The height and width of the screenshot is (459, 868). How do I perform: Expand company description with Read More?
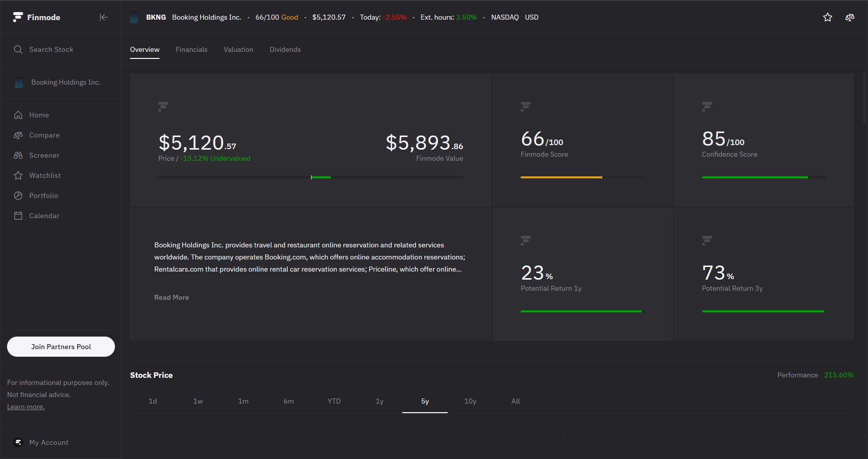(x=171, y=297)
